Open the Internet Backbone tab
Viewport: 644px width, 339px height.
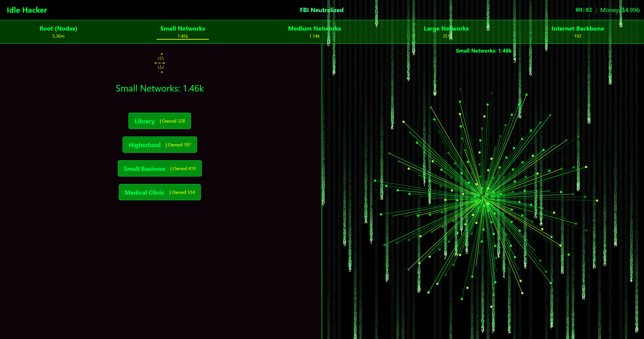coord(578,32)
